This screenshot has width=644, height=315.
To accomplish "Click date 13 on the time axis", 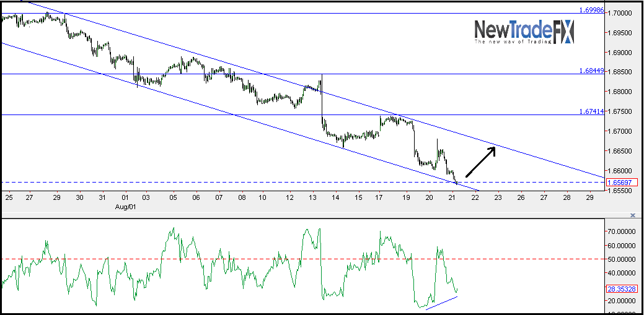I will click(x=313, y=197).
